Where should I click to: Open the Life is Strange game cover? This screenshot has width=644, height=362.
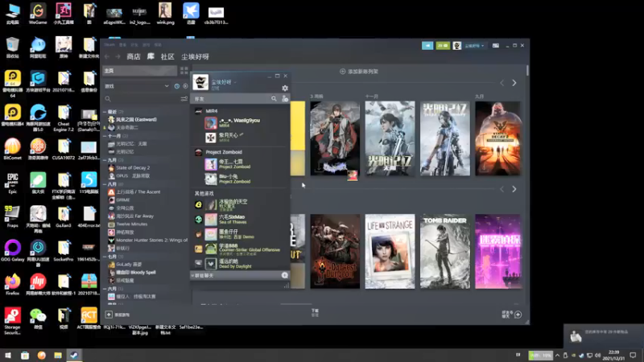click(x=390, y=251)
